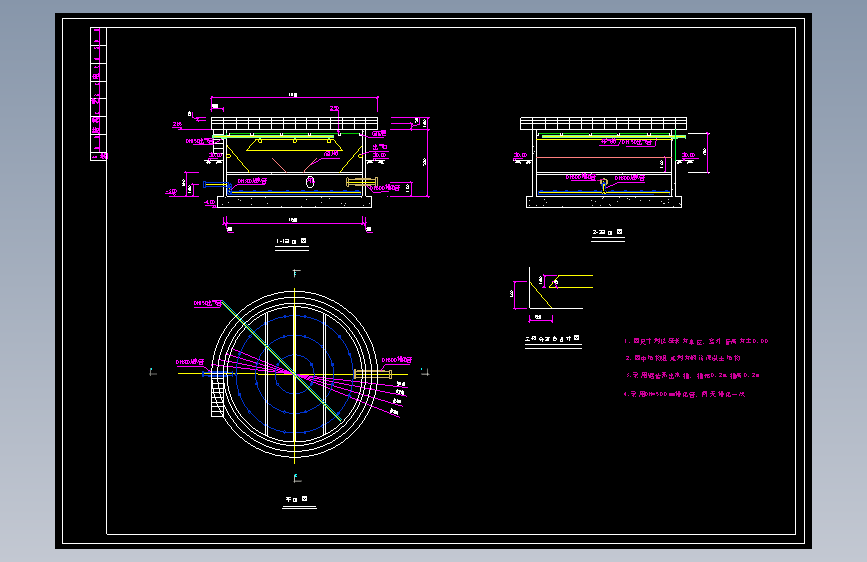Image resolution: width=867 pixels, height=562 pixels.
Task: Select the oval manhole symbol in section 1-1
Action: 310,181
